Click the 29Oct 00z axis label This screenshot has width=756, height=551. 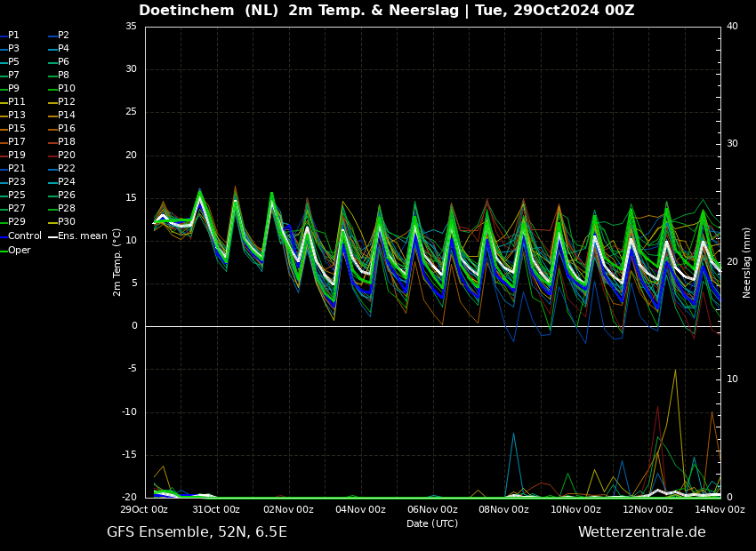pos(144,509)
